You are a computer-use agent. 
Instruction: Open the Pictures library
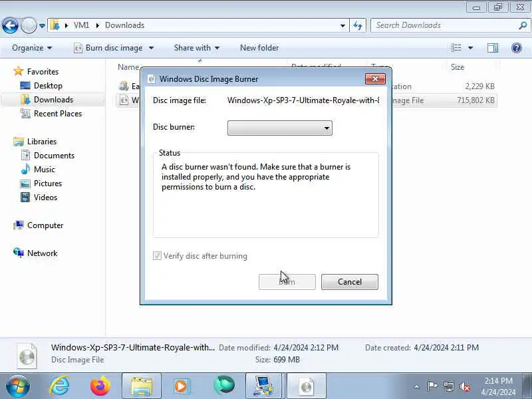[x=47, y=184]
